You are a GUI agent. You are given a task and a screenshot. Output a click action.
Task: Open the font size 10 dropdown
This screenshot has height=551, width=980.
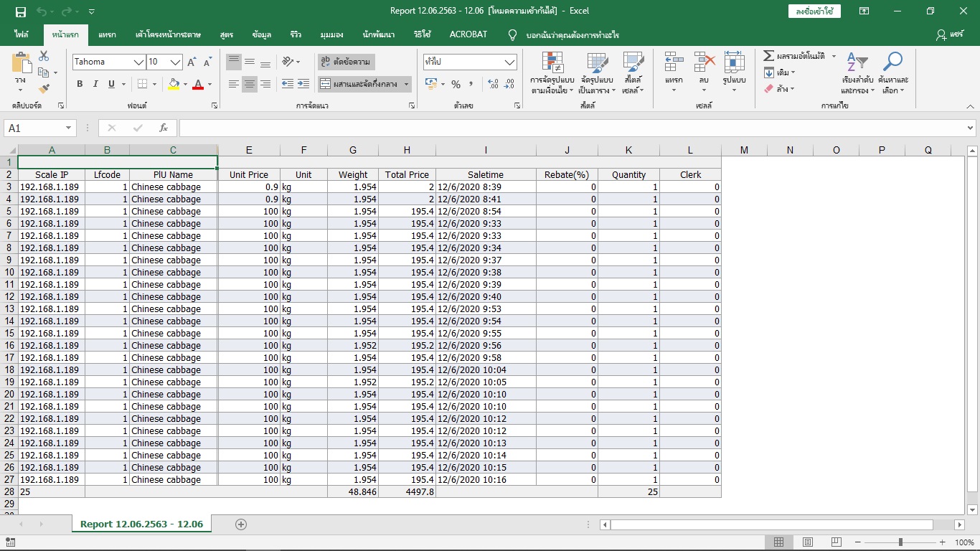[x=174, y=62]
